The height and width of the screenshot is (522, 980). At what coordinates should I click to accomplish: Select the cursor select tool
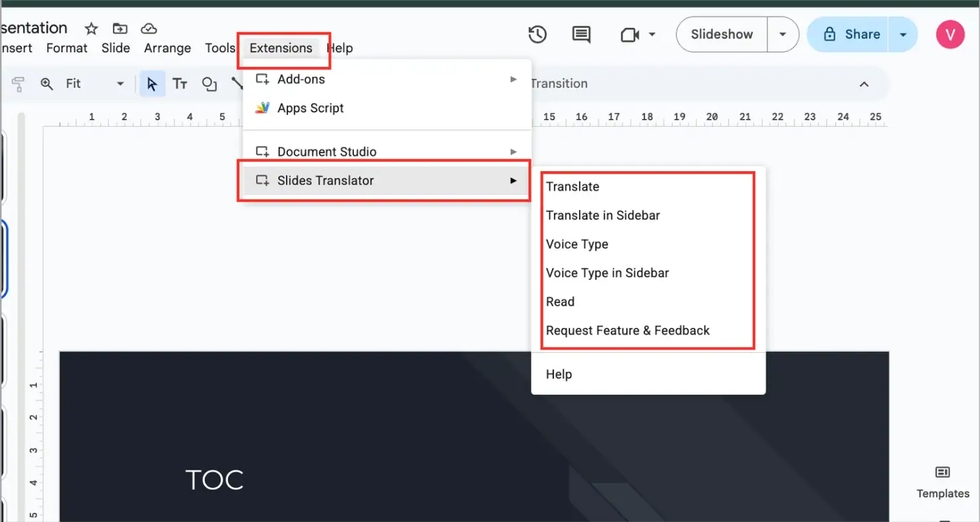coord(152,84)
